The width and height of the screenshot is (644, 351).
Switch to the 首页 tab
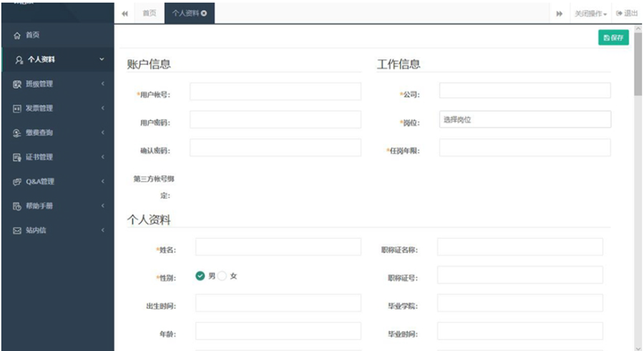[x=149, y=13]
